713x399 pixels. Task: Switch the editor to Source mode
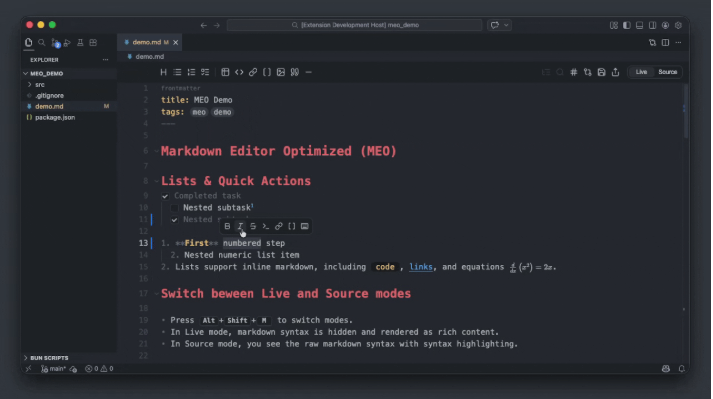click(668, 72)
